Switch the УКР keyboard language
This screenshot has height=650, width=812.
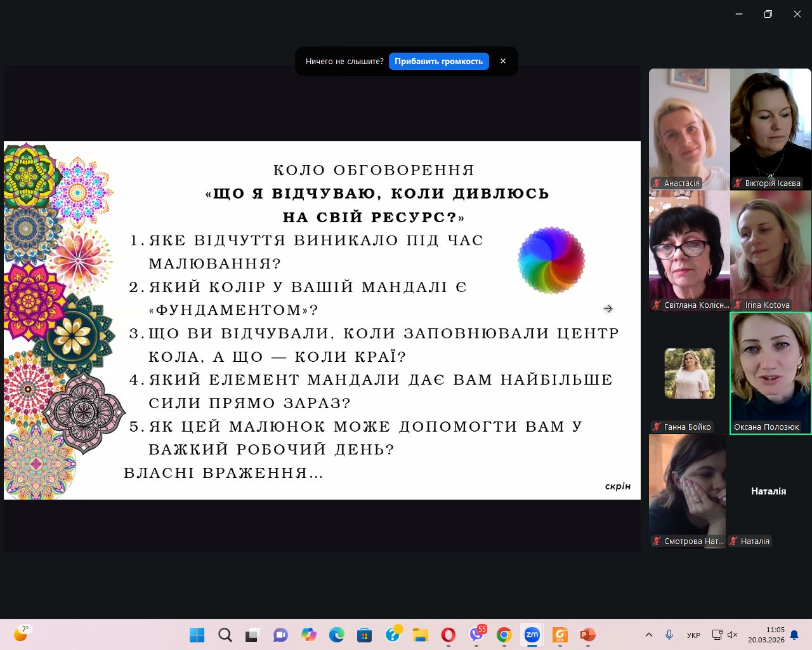693,635
